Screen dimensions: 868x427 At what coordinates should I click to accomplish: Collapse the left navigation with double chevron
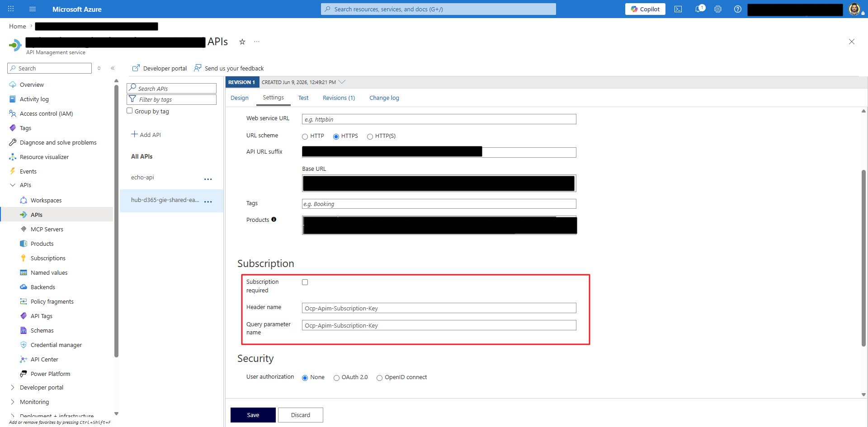coord(113,68)
